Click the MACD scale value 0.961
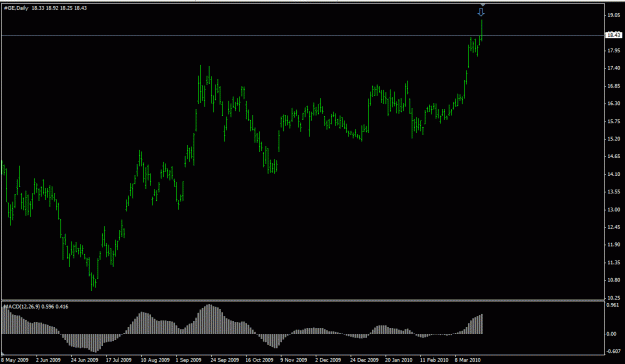Viewport: 625px width, 364px height. tap(614, 306)
